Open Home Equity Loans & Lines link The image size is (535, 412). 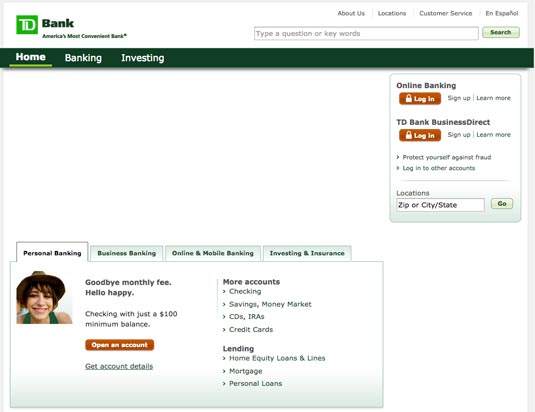point(277,358)
